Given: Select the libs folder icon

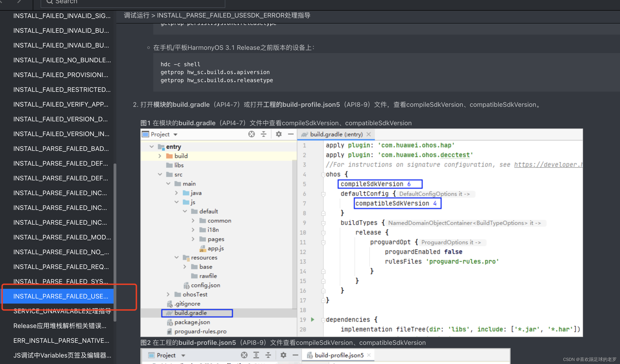Looking at the screenshot, I should coord(169,165).
